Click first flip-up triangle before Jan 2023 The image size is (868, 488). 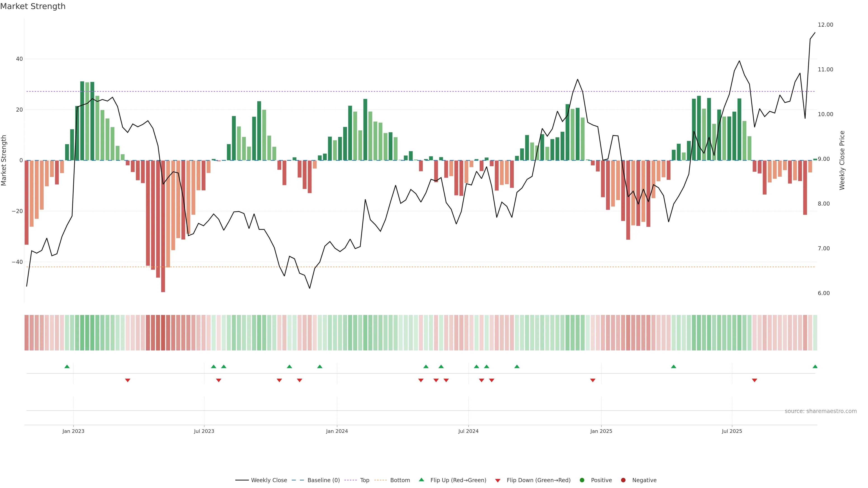tap(67, 366)
